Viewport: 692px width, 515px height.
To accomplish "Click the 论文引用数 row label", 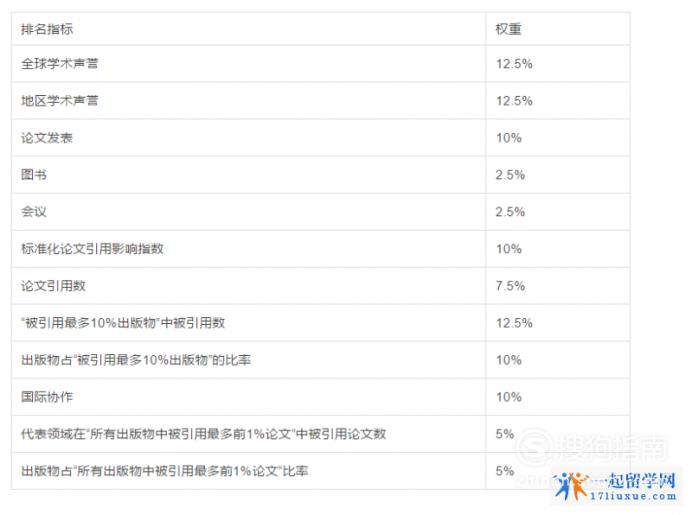I will (x=53, y=286).
